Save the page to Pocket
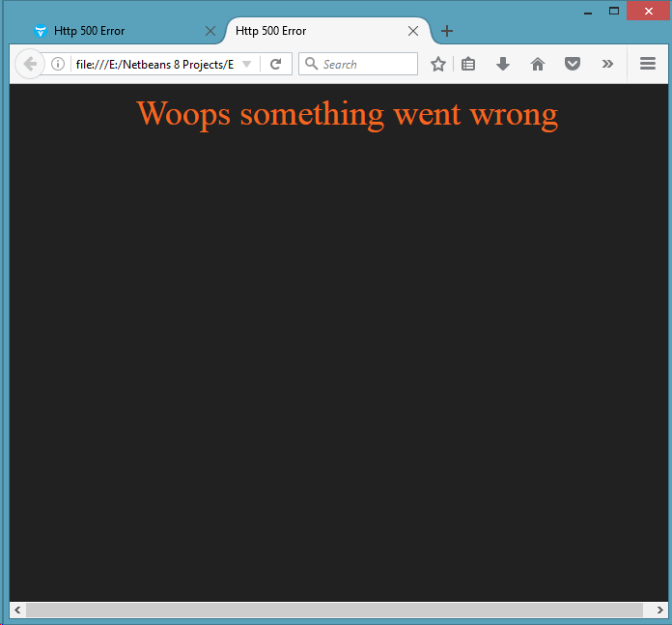672x625 pixels. pyautogui.click(x=572, y=64)
